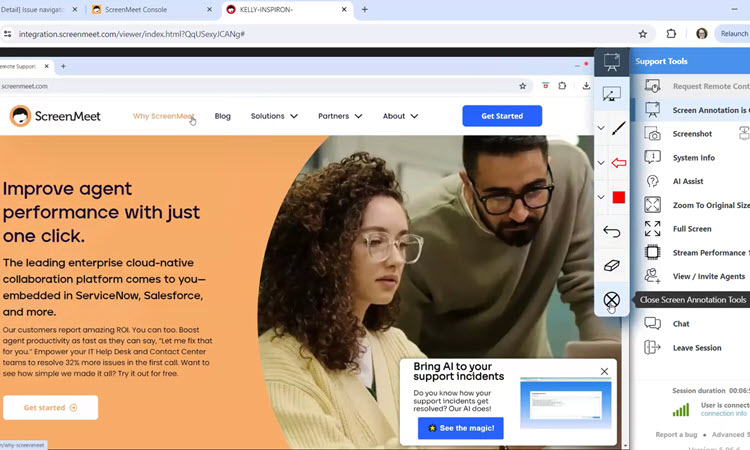Click the undo annotation arrow
The width and height of the screenshot is (750, 450).
click(612, 231)
